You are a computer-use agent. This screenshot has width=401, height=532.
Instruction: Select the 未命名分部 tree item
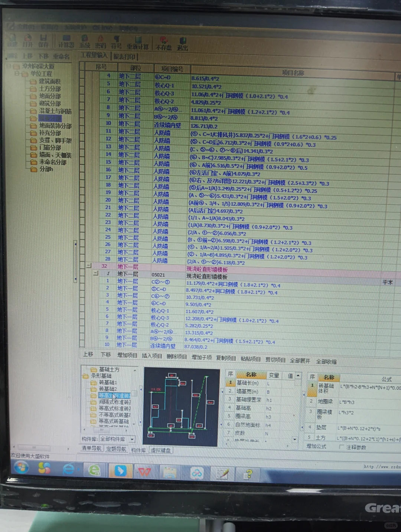tap(53, 162)
